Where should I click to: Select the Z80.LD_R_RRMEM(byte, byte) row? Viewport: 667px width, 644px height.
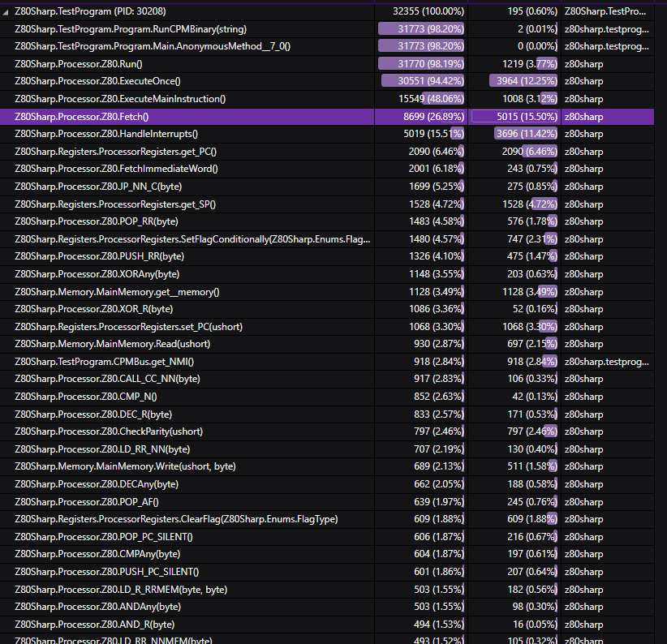pyautogui.click(x=327, y=589)
